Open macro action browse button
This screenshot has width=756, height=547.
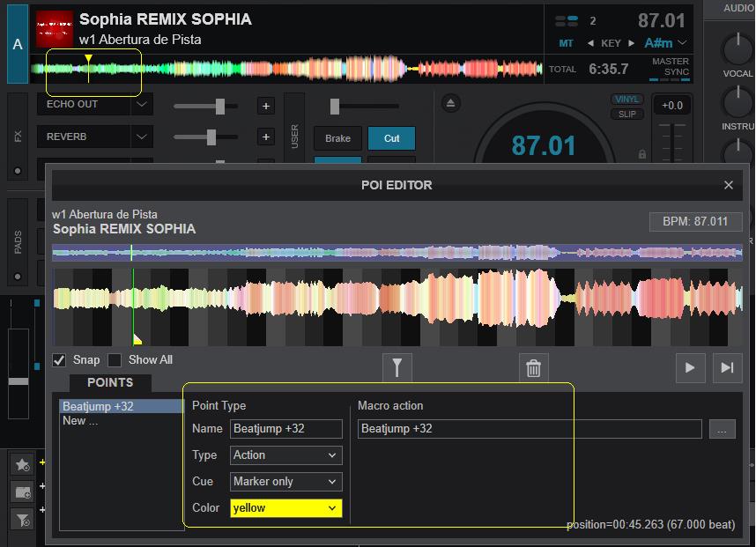[x=722, y=429]
